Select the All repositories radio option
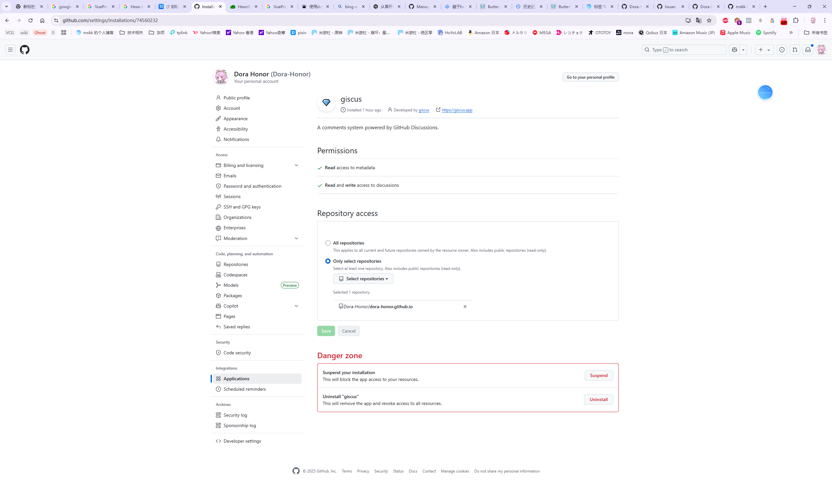The width and height of the screenshot is (832, 504). 328,243
